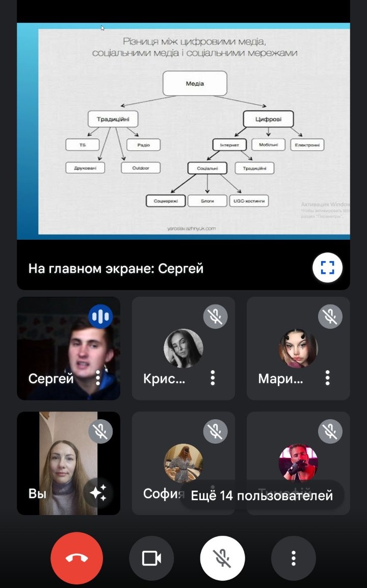Select Мари… profile avatar
This screenshot has height=588, width=367.
point(298,348)
